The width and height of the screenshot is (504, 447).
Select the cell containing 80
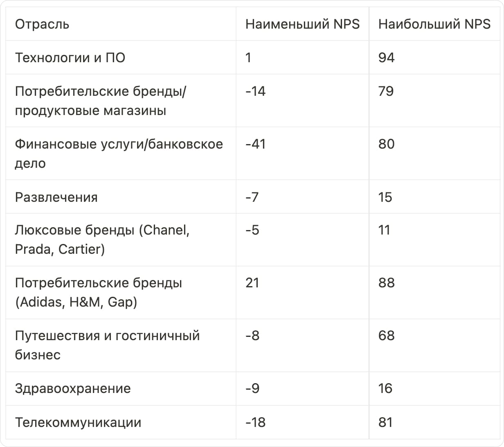tap(386, 144)
